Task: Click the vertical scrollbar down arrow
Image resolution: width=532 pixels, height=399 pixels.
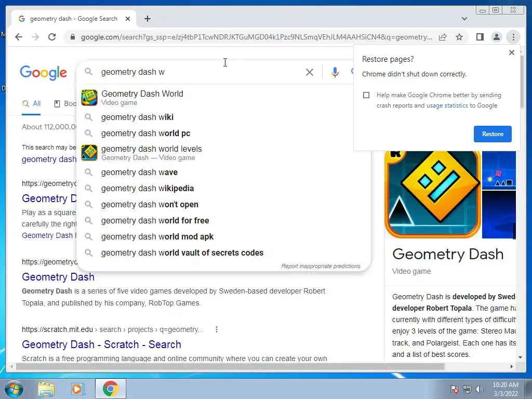Action: (x=520, y=357)
